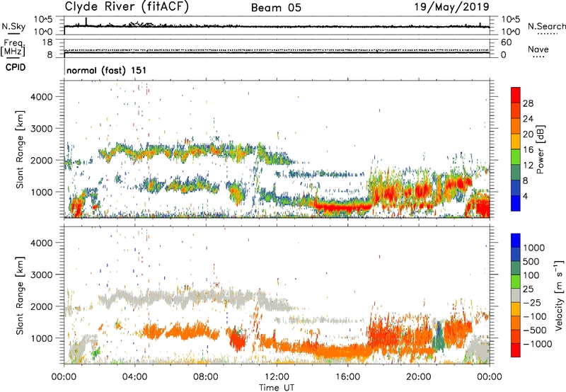The height and width of the screenshot is (392, 566).
Task: Click the velocity colorbar value "-1000"
Action: pyautogui.click(x=538, y=344)
